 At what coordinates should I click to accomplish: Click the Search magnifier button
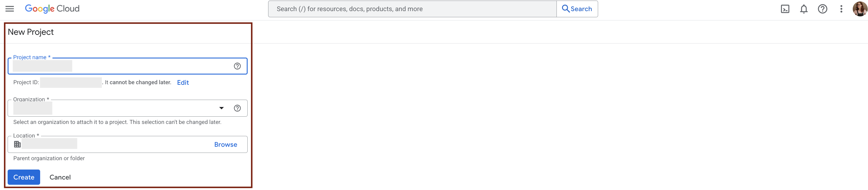(x=577, y=9)
